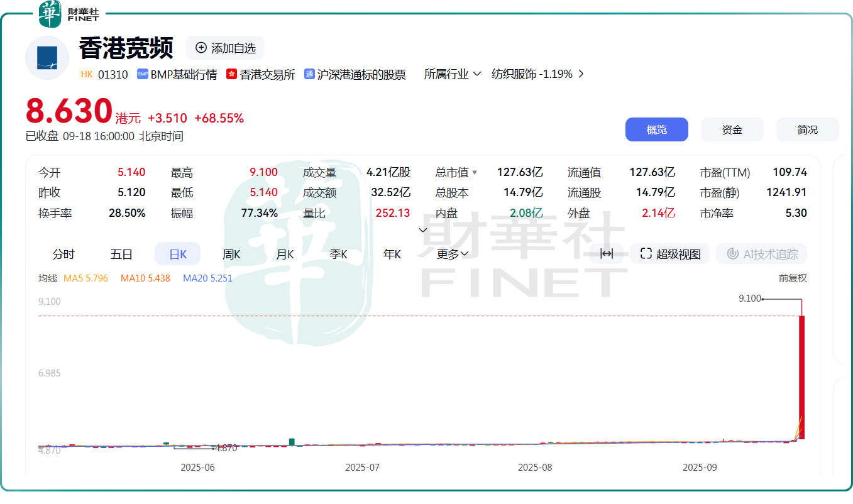The width and height of the screenshot is (853, 504).
Task: Click the 均线 moving average label
Action: (48, 278)
